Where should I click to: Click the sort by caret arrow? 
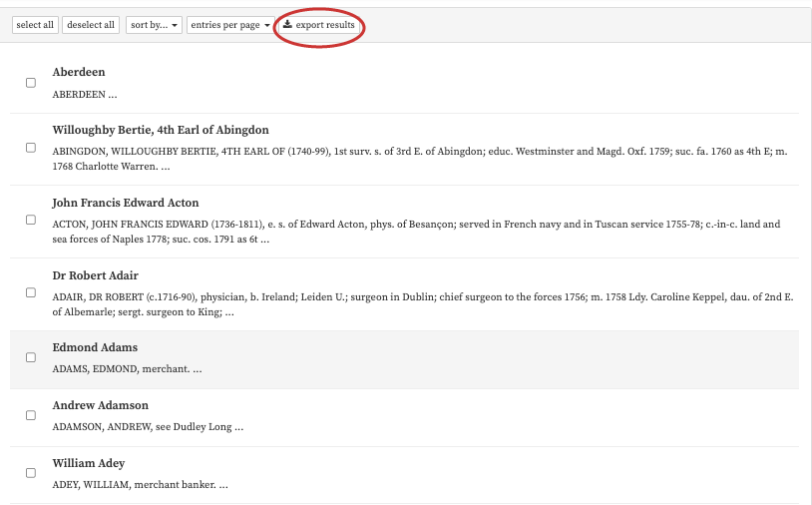click(x=175, y=25)
